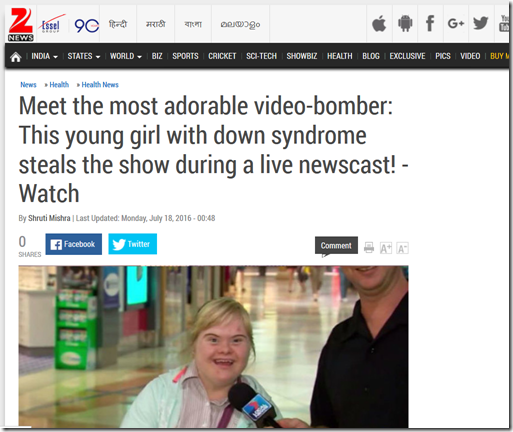Click the article's newscast photo
The image size is (513, 432).
pos(213,347)
